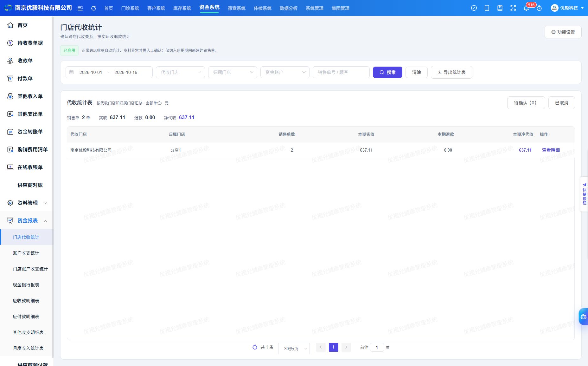Click the refresh icon in top bar
Viewport: 588px width, 366px height.
pyautogui.click(x=93, y=8)
